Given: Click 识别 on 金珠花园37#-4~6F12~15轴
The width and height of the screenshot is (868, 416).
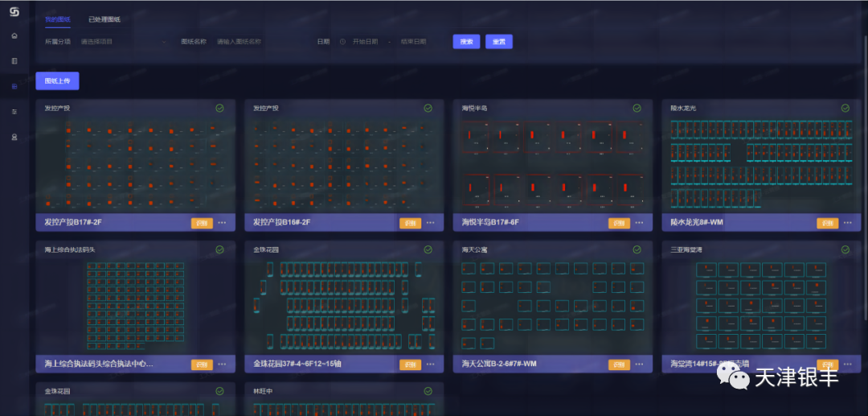Looking at the screenshot, I should pyautogui.click(x=410, y=365).
